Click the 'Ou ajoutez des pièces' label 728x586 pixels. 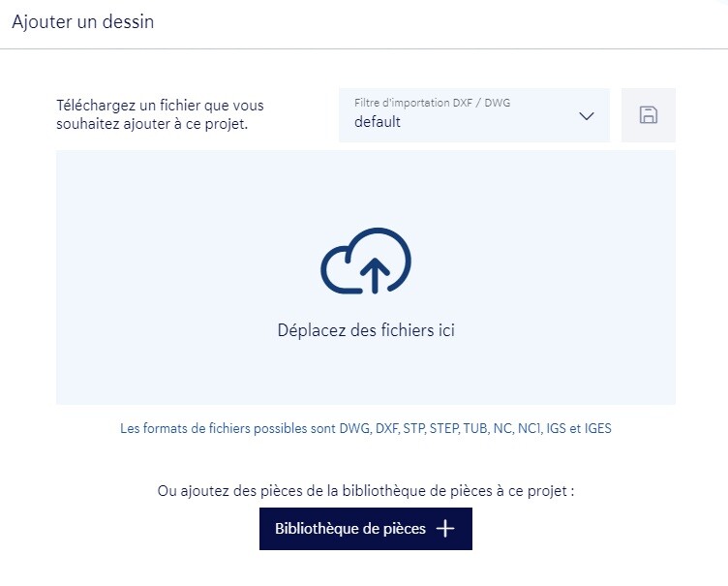pyautogui.click(x=365, y=491)
